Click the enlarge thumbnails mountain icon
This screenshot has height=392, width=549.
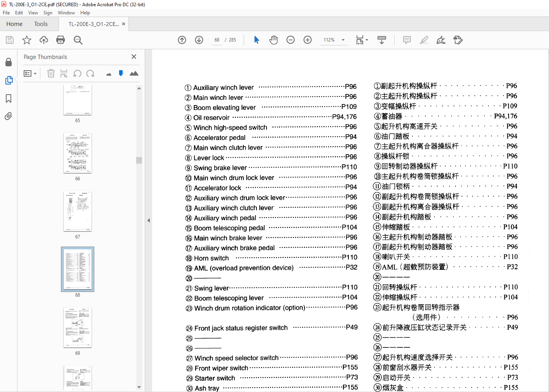tap(134, 73)
